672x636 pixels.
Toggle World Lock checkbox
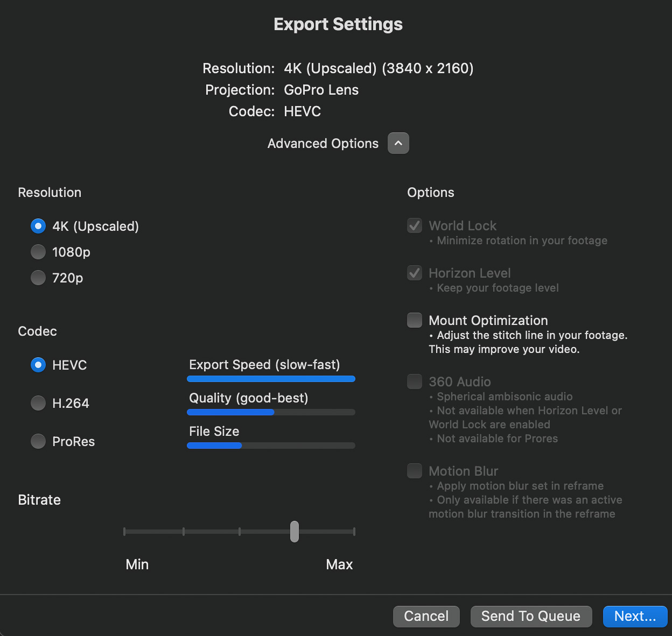tap(415, 225)
